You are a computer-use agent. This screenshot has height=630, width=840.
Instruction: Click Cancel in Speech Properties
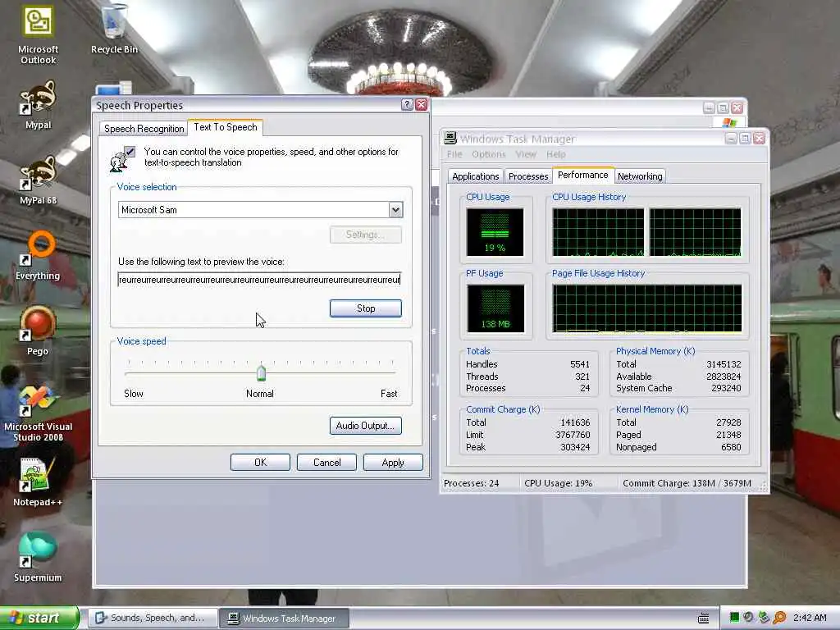[x=326, y=463]
